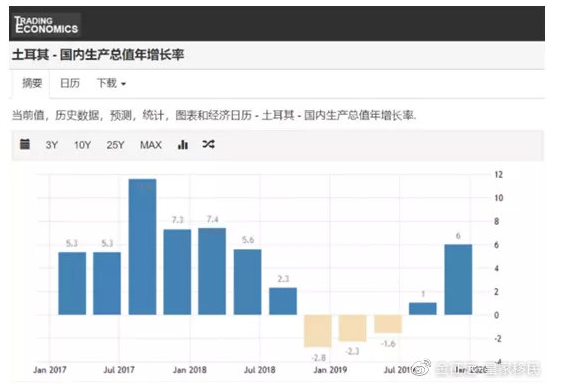This screenshot has height=392, width=569.
Task: Click the -2.8 negative bar
Action: 318,331
